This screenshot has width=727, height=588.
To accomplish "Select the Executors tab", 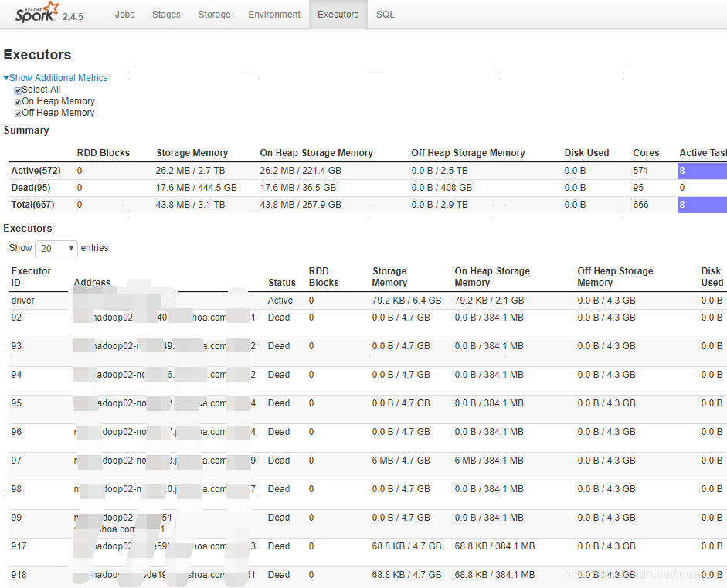I will coord(338,15).
